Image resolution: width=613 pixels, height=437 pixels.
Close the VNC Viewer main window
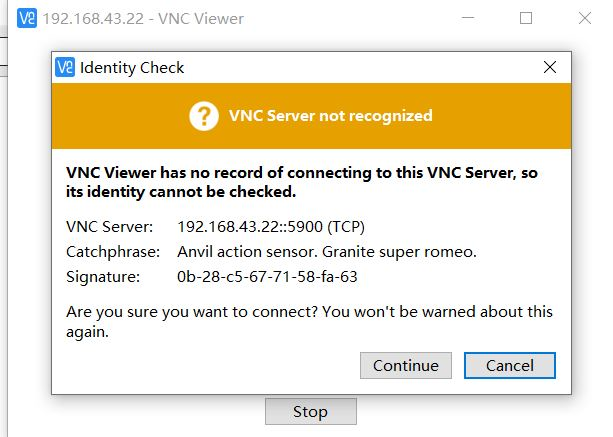point(585,18)
